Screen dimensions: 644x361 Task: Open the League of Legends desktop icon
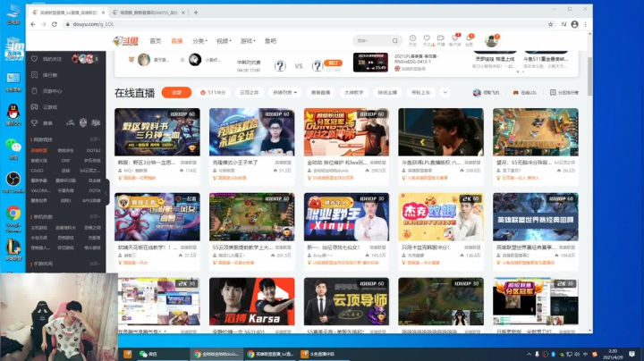pyautogui.click(x=13, y=250)
